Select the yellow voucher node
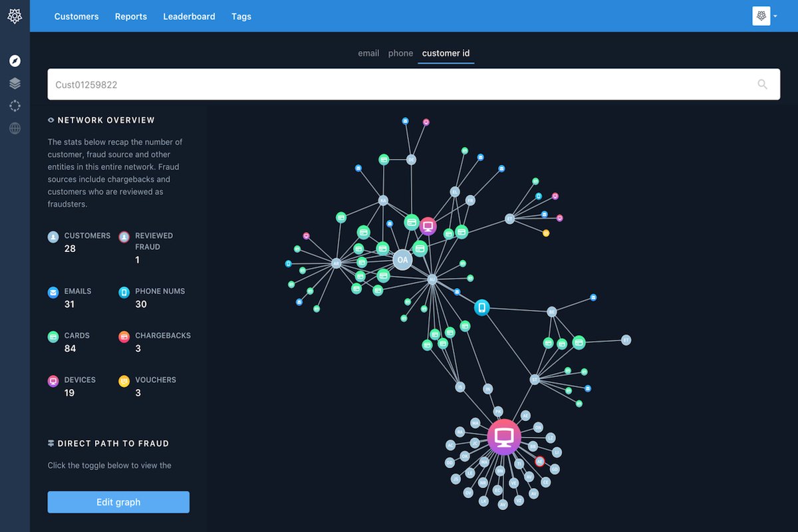 (546, 233)
